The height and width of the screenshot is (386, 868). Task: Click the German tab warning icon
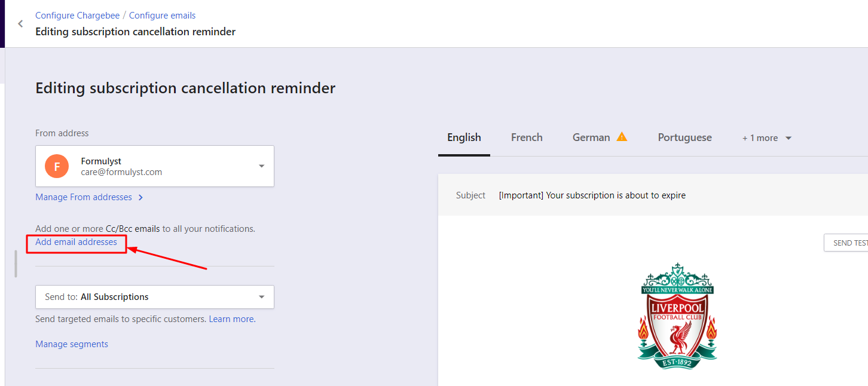pos(622,137)
